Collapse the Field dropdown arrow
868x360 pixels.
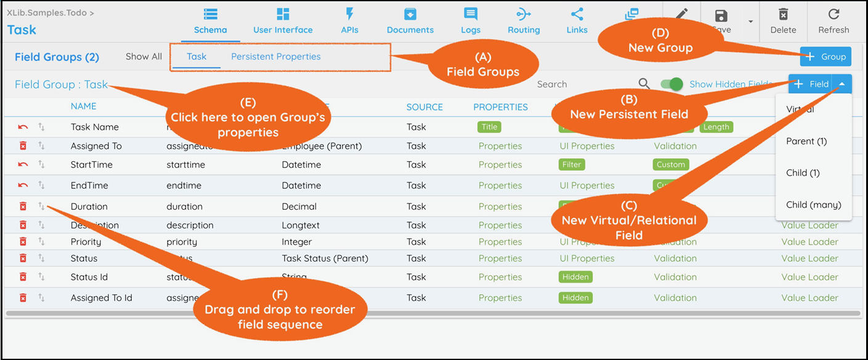click(x=842, y=84)
